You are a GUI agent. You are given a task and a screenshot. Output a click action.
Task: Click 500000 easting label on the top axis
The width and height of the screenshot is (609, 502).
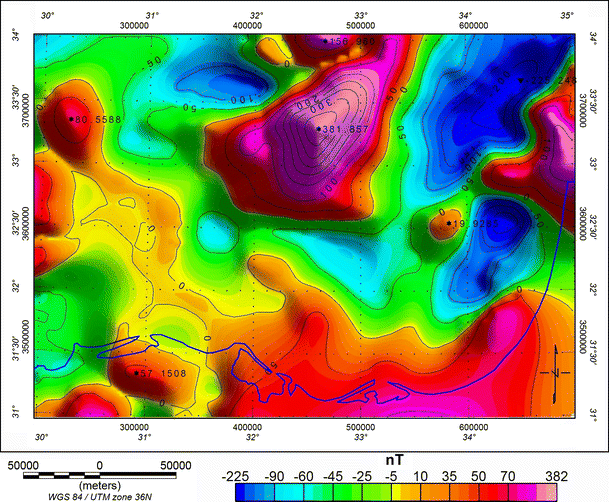[x=361, y=26]
